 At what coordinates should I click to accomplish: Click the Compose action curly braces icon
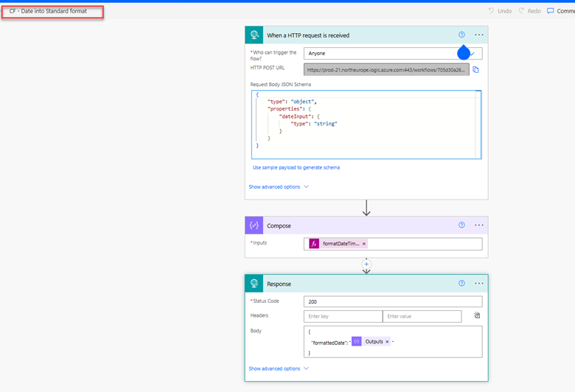click(254, 225)
